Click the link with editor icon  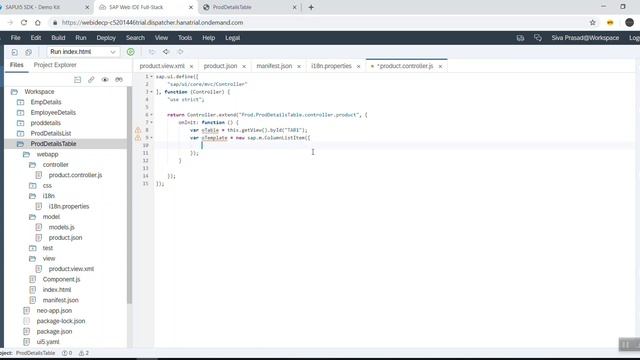91,80
